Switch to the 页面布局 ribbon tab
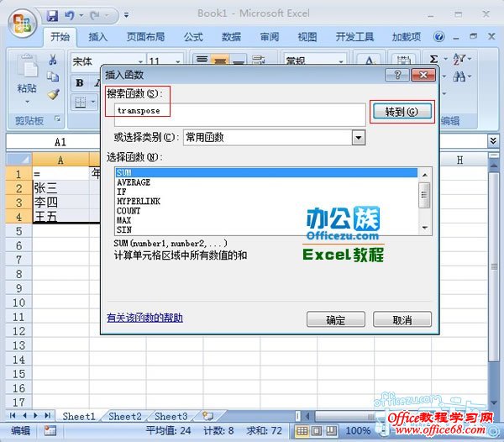Screen dimensions: 504x442 point(145,37)
